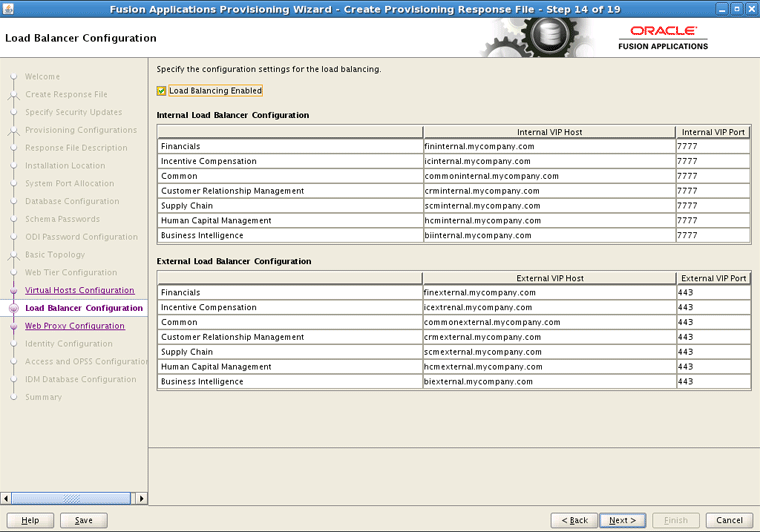Click the Internal VIP Port column header

pos(713,132)
